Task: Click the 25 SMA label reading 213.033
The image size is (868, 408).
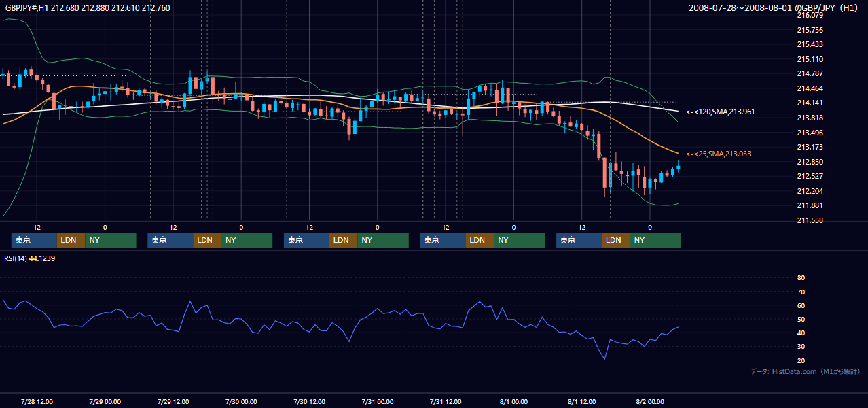Action: click(719, 154)
